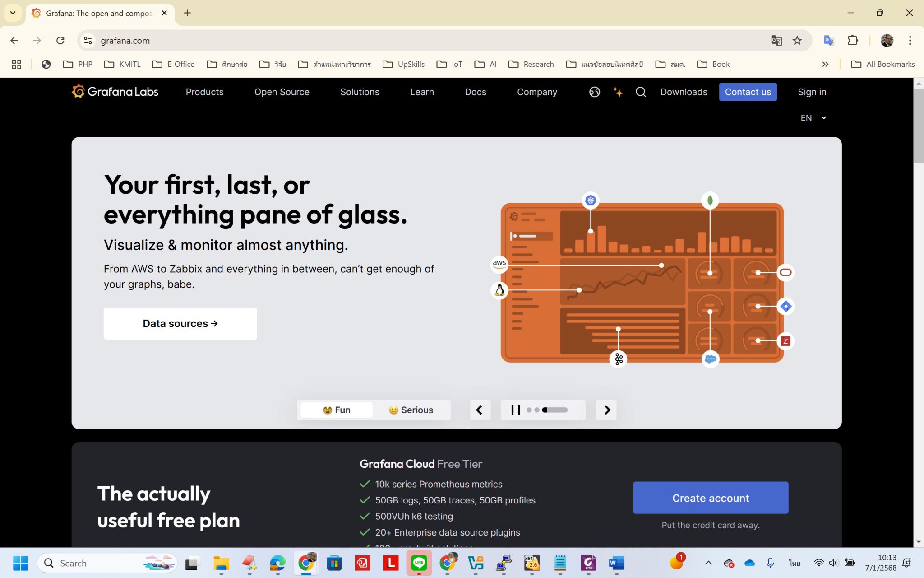Click the bookmark star in address bar
Viewport: 924px width, 578px height.
797,40
